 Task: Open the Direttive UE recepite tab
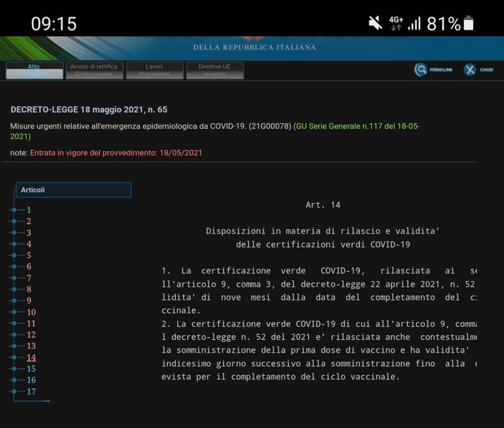214,70
